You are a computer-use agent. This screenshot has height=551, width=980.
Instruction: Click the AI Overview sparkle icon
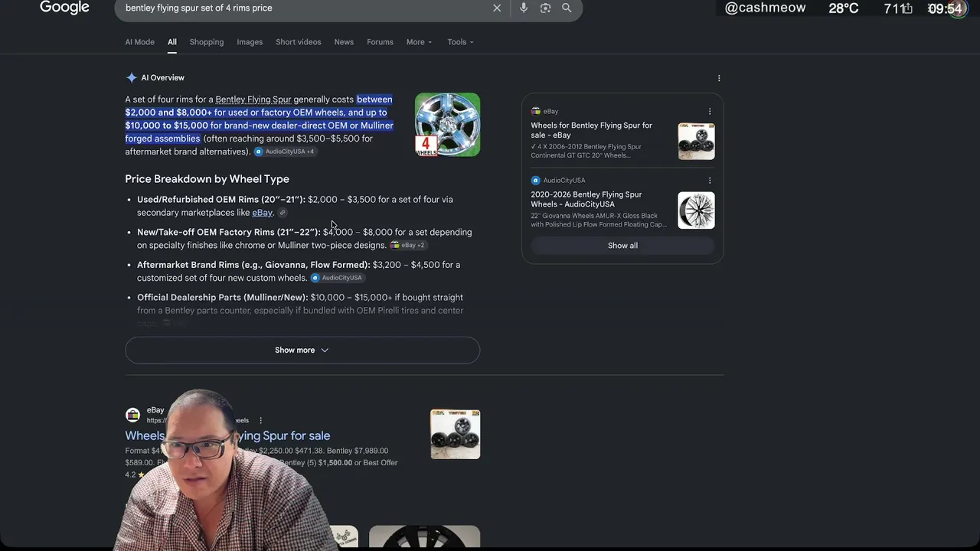click(132, 77)
